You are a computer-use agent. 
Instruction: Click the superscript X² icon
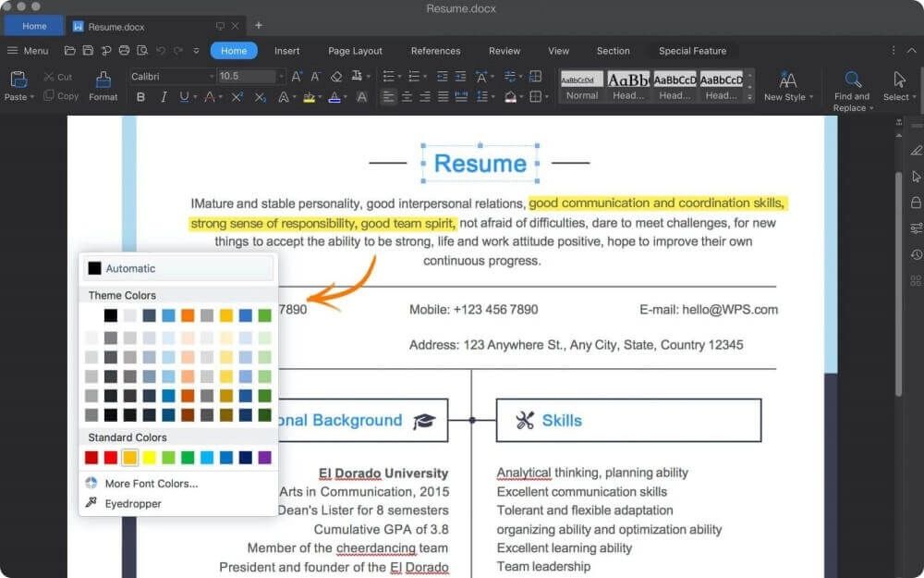coord(237,97)
